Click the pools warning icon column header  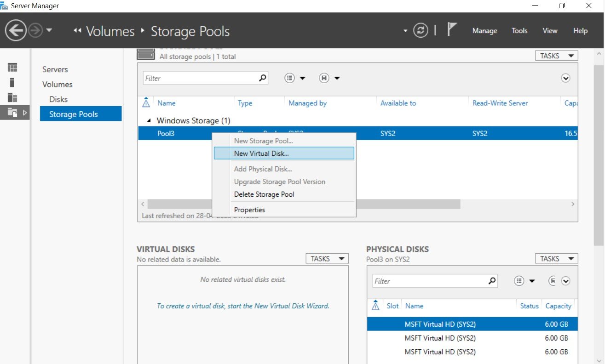click(146, 102)
